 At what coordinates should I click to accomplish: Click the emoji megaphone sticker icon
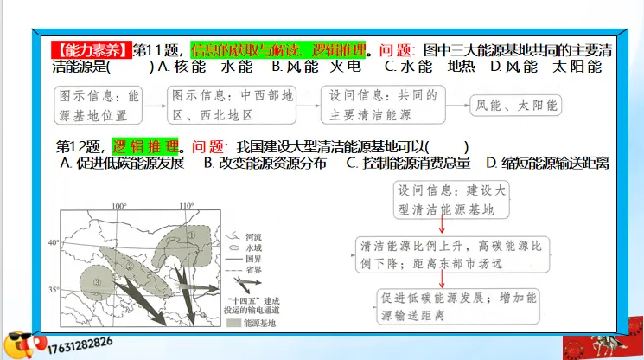pos(24,344)
